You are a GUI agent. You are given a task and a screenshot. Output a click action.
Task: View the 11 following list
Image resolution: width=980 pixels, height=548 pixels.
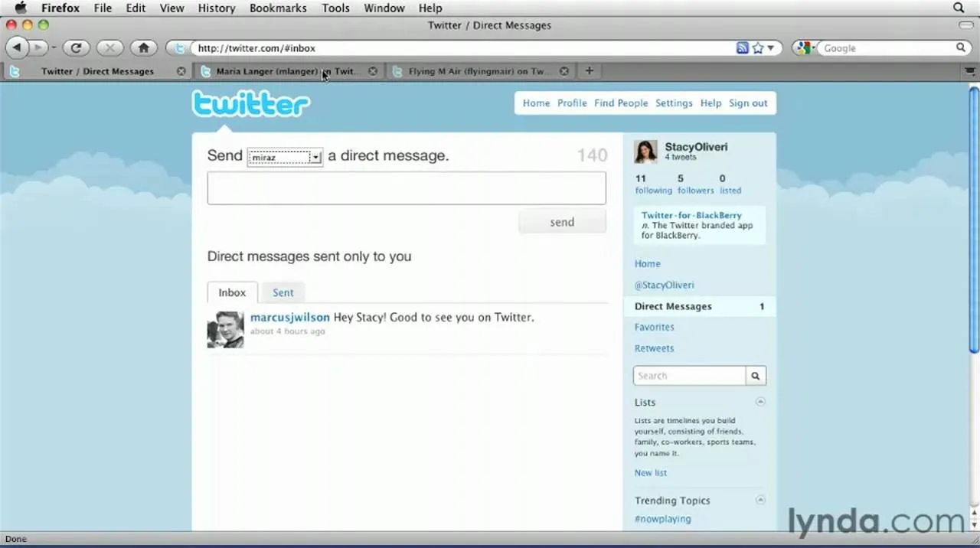653,184
